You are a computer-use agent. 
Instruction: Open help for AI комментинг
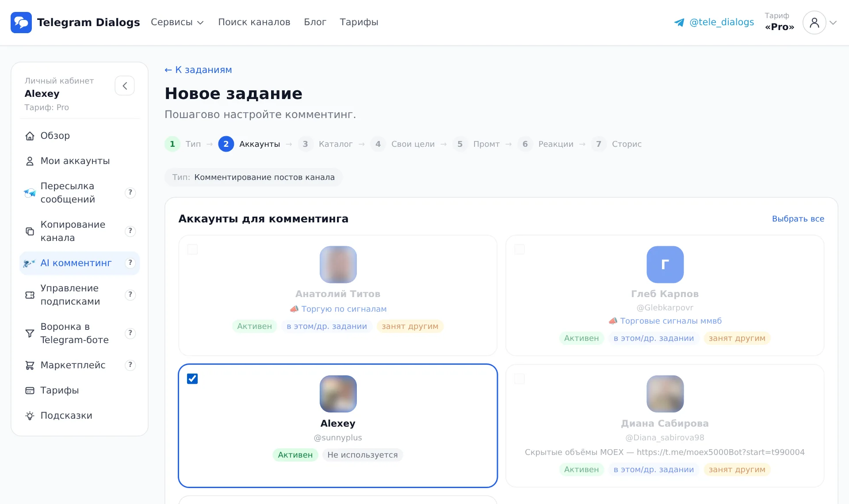click(x=130, y=263)
